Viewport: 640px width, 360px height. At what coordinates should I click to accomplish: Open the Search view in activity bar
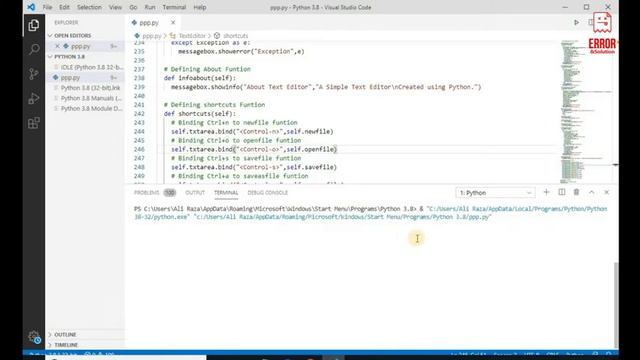pos(34,49)
